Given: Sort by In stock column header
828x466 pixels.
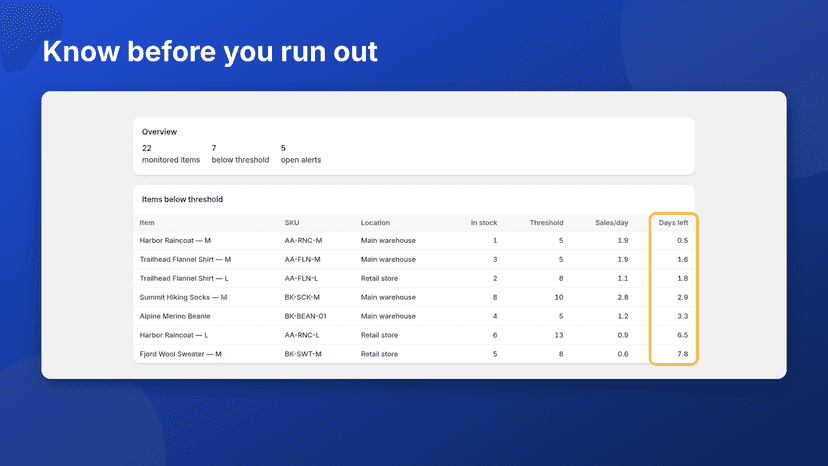Looking at the screenshot, I should click(484, 223).
